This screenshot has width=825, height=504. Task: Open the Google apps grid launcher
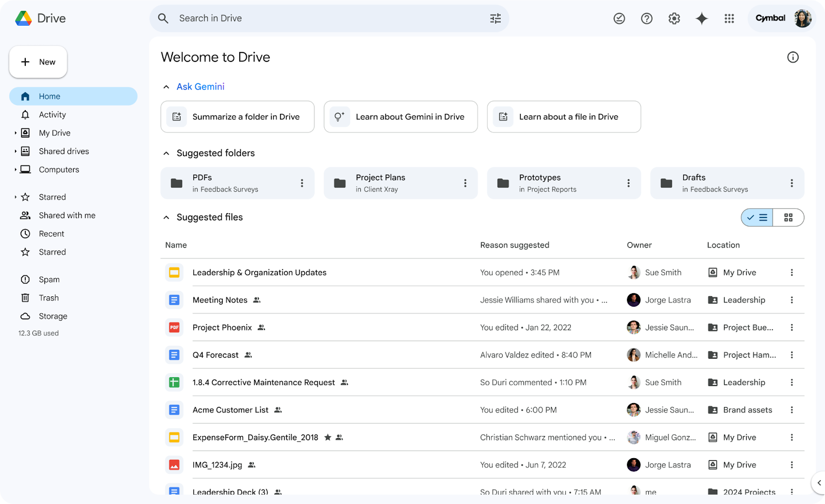coord(729,18)
